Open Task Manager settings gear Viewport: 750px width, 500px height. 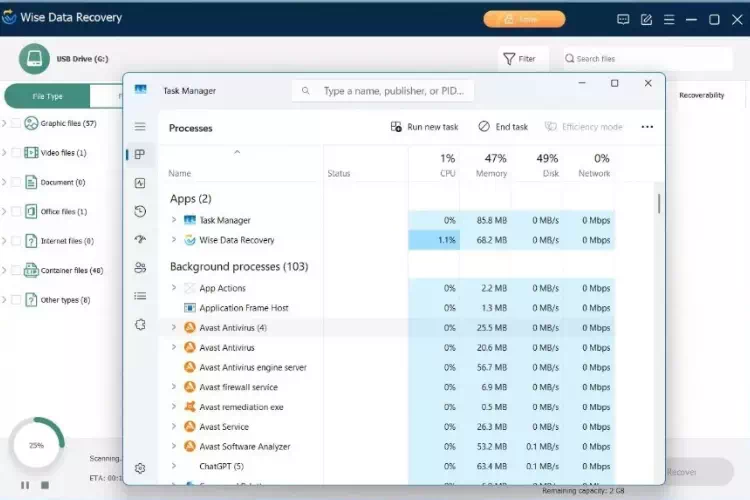coord(140,468)
